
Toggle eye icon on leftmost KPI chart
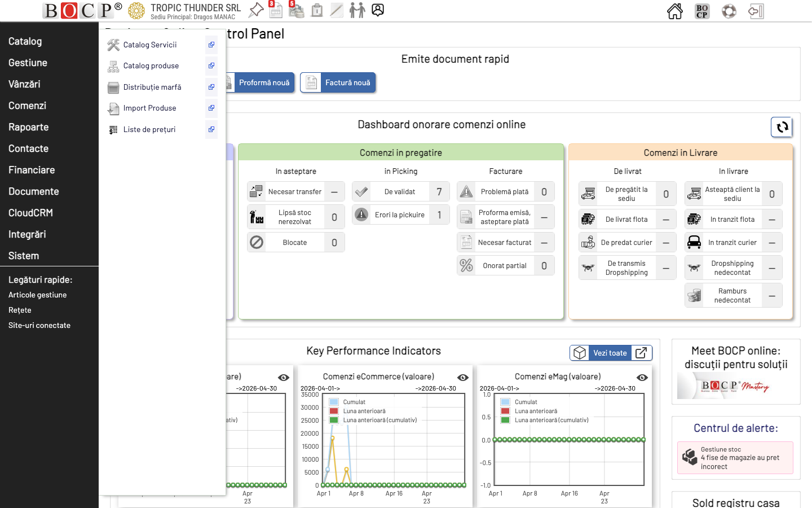[284, 378]
